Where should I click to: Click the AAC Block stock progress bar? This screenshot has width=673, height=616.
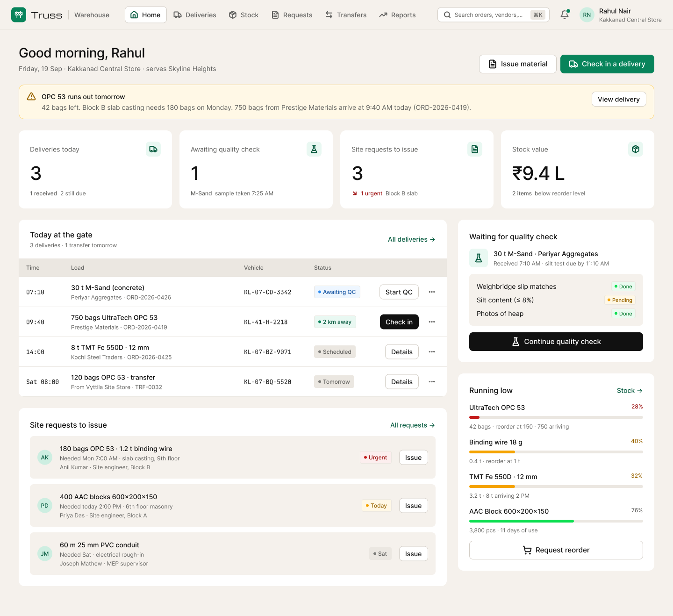click(556, 521)
